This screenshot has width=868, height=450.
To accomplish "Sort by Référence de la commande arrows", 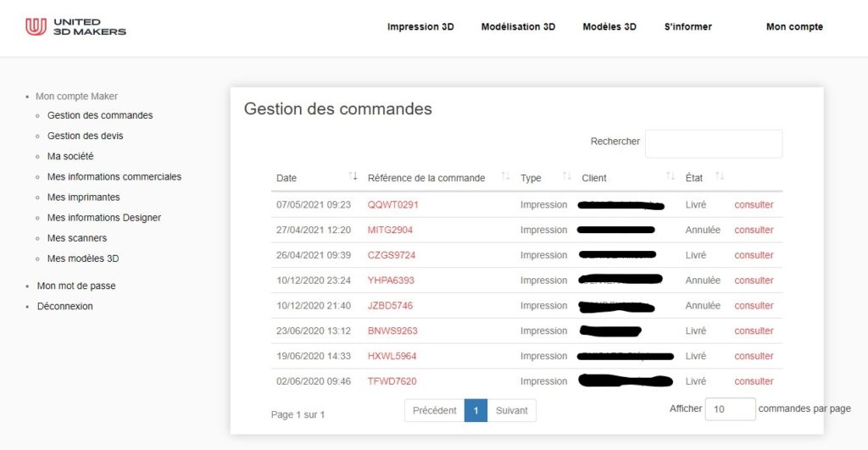I will [505, 176].
